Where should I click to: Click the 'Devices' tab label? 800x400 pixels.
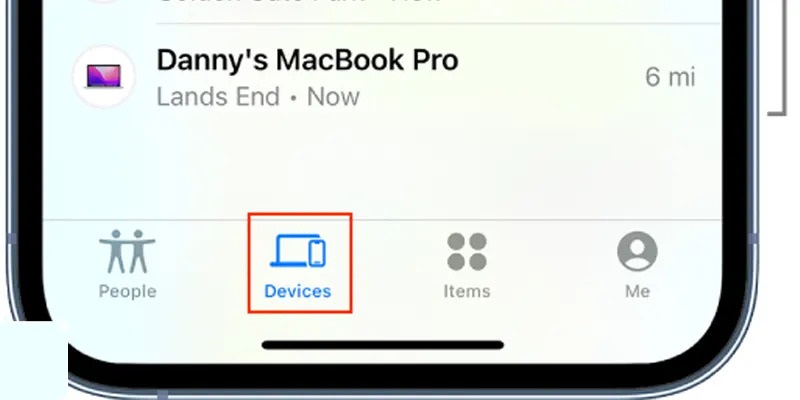297,291
